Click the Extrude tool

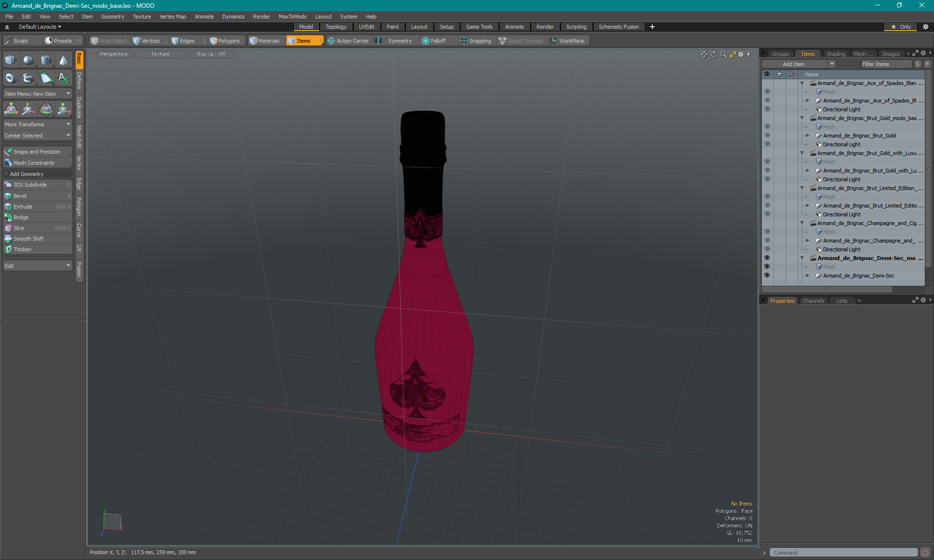(x=37, y=207)
